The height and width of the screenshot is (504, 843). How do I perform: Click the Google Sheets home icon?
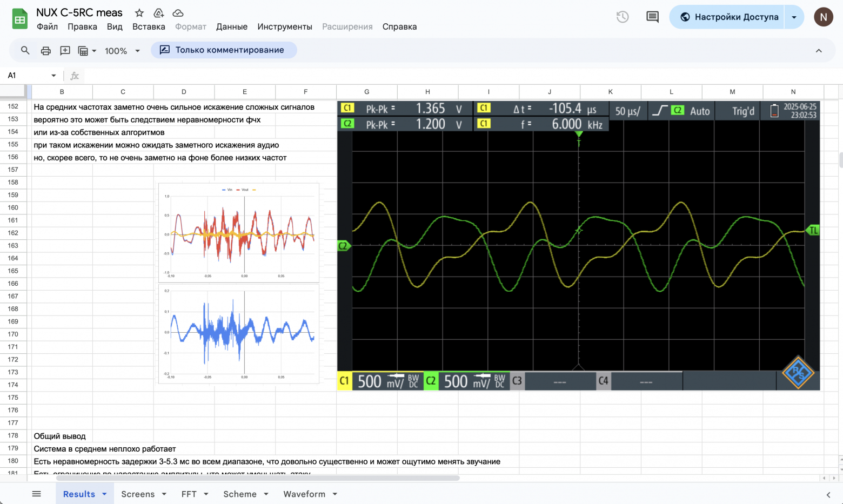(19, 19)
